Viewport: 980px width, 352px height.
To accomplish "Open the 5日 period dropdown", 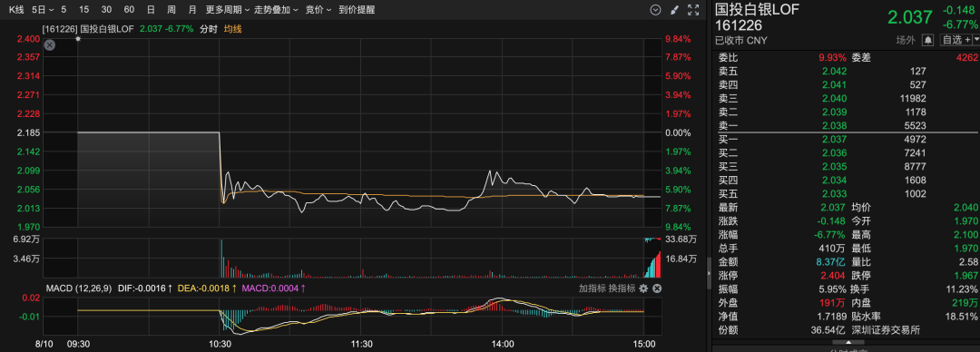I will (x=44, y=10).
